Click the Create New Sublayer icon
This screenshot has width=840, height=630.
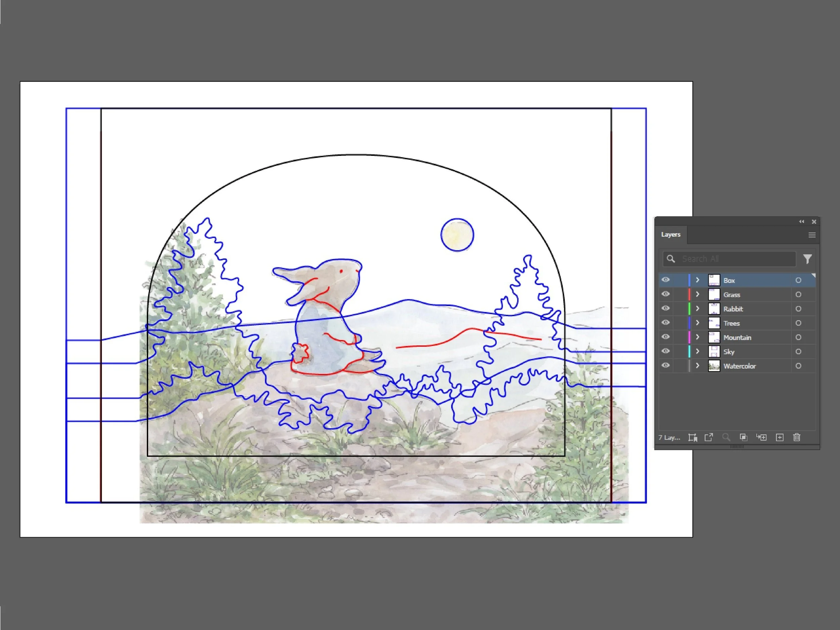pyautogui.click(x=761, y=437)
